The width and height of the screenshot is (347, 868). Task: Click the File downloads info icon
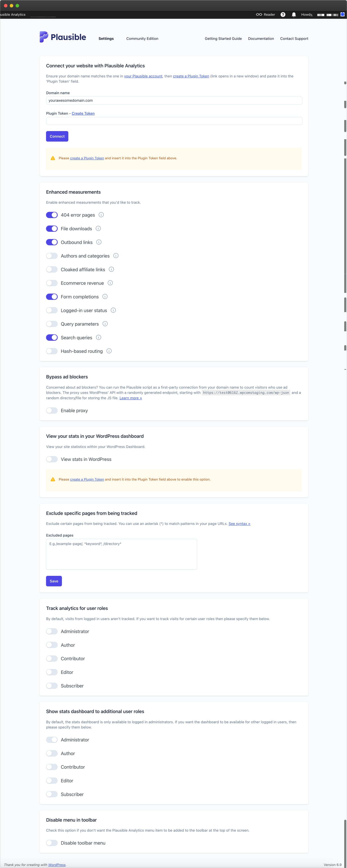98,229
